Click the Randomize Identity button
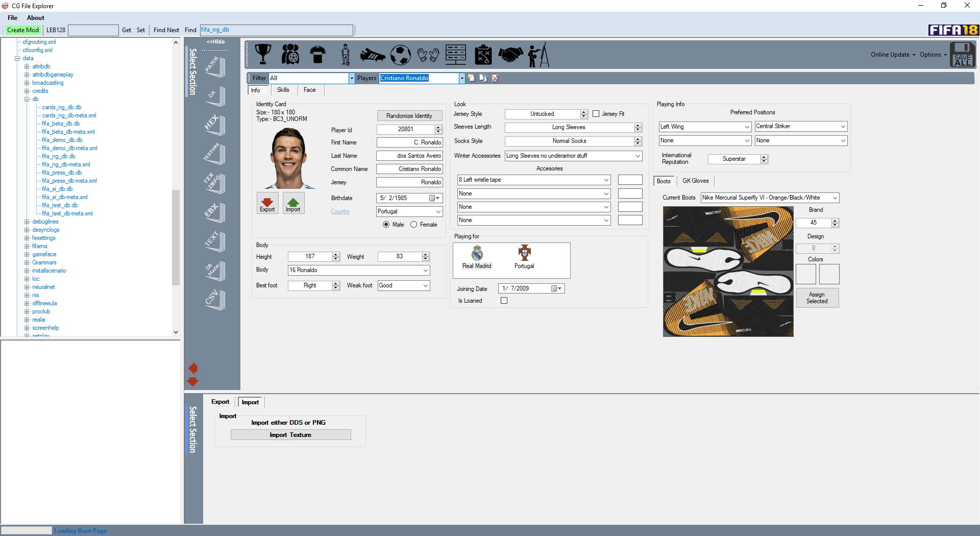 click(x=409, y=116)
